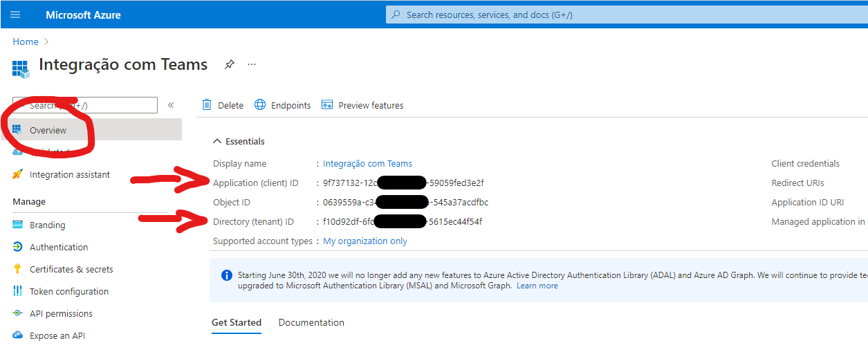This screenshot has height=352, width=868.
Task: Click the app registration grid icon beside the title
Action: pyautogui.click(x=21, y=68)
